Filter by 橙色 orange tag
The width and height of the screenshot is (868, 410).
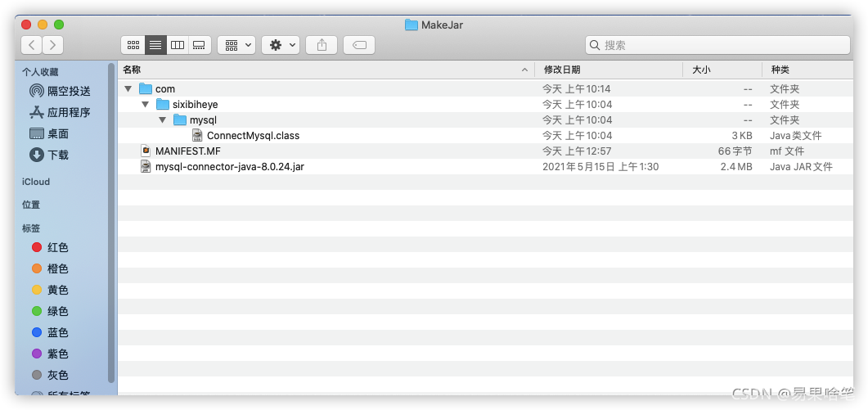50,268
